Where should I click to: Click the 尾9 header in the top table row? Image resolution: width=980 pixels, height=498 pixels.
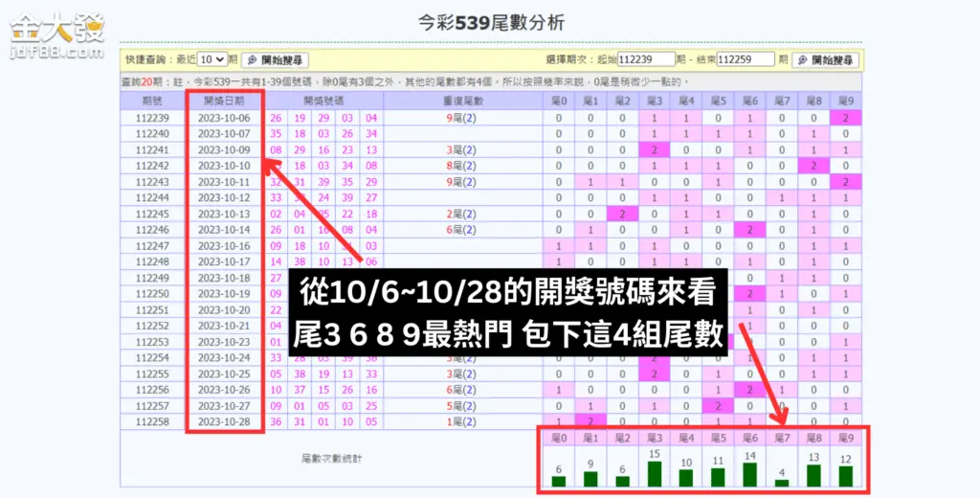(846, 101)
